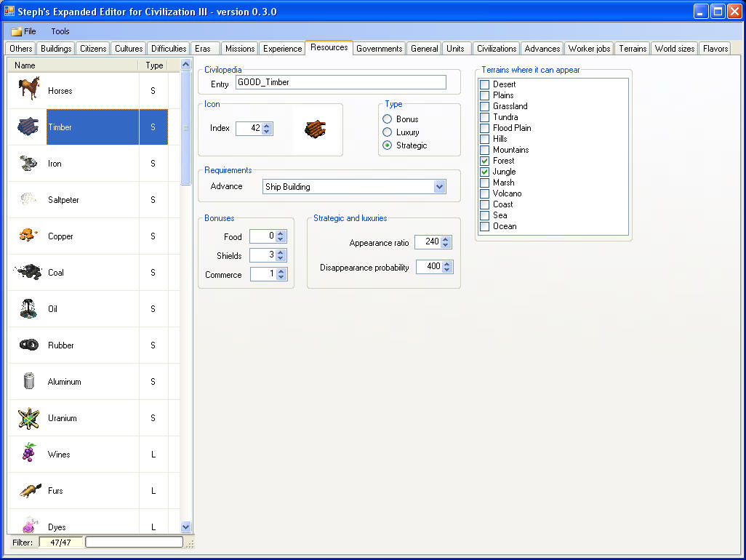The image size is (746, 560).
Task: Sort resource list by Name header
Action: [x=73, y=65]
